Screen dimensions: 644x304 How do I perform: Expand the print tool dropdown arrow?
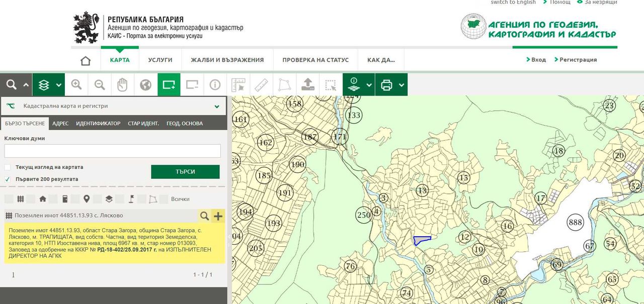401,85
